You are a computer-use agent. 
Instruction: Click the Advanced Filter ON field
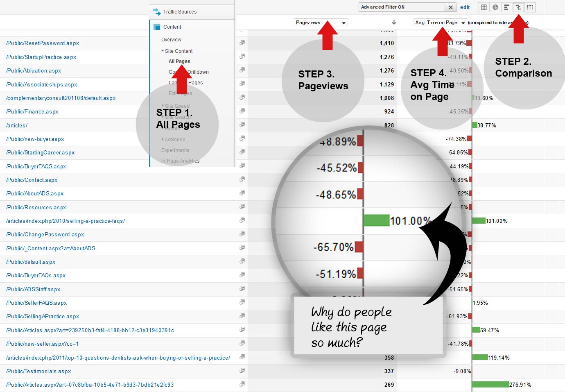(401, 7)
